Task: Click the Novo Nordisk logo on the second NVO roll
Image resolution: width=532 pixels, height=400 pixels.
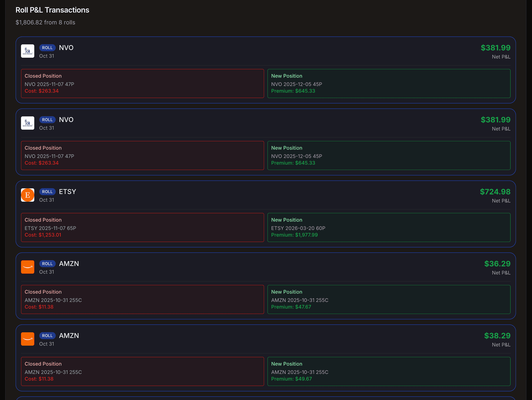Action: 27,123
